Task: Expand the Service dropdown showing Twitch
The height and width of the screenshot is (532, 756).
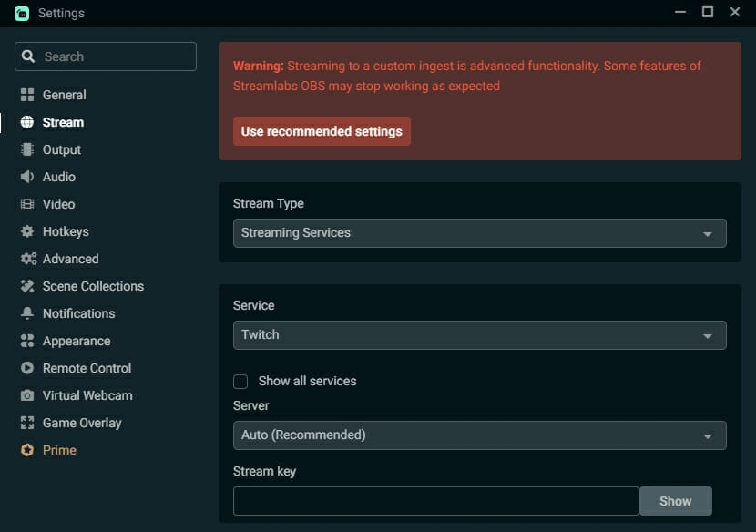Action: 479,335
